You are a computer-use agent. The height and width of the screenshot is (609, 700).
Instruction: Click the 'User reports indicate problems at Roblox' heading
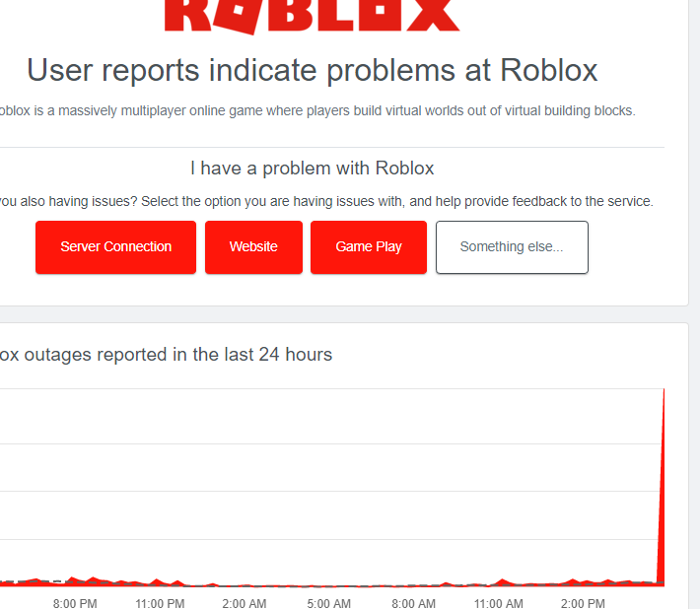point(313,71)
